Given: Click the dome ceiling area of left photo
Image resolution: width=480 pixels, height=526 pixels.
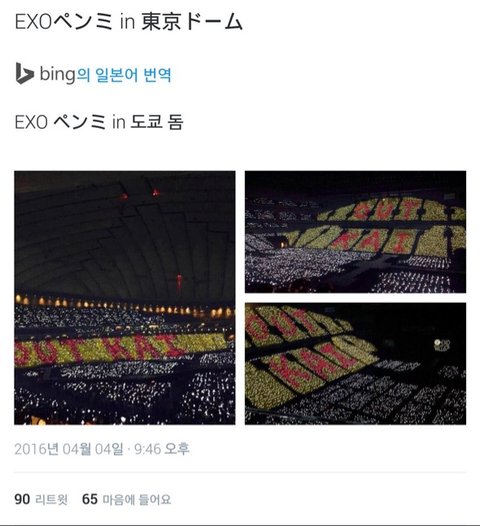Looking at the screenshot, I should pyautogui.click(x=125, y=235).
